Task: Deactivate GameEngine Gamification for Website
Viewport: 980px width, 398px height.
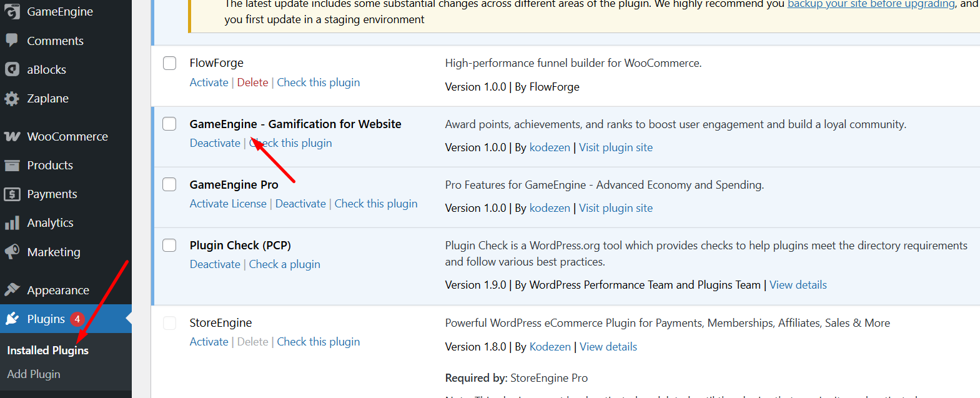Action: (x=215, y=143)
